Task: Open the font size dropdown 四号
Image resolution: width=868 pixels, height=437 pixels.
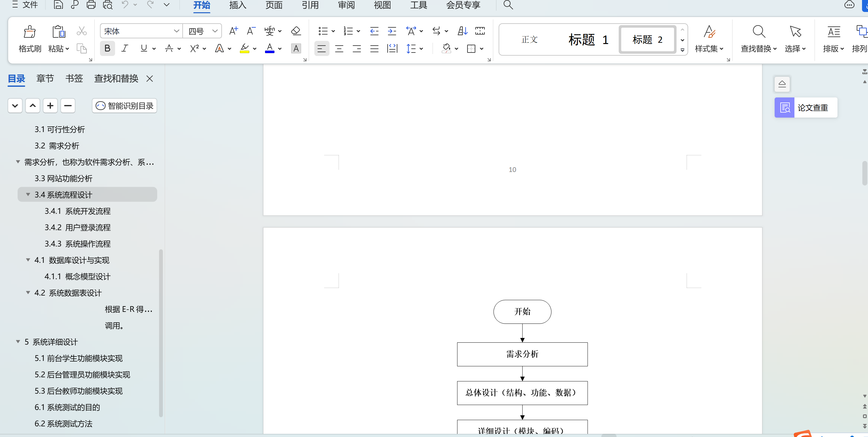Action: (x=215, y=31)
